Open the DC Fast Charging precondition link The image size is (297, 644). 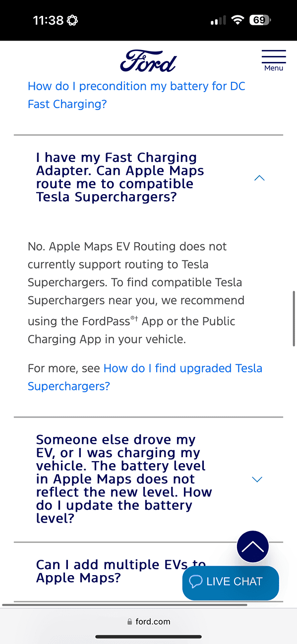(136, 95)
